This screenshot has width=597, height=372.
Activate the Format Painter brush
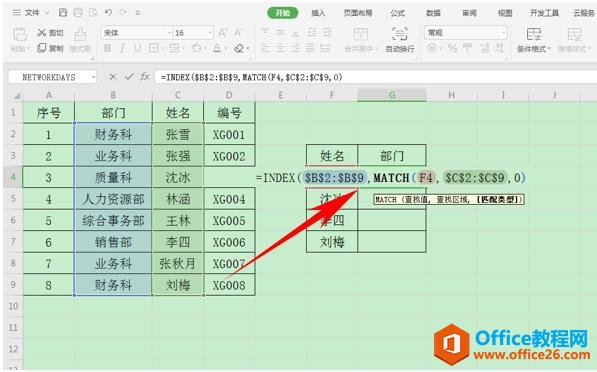click(x=80, y=35)
